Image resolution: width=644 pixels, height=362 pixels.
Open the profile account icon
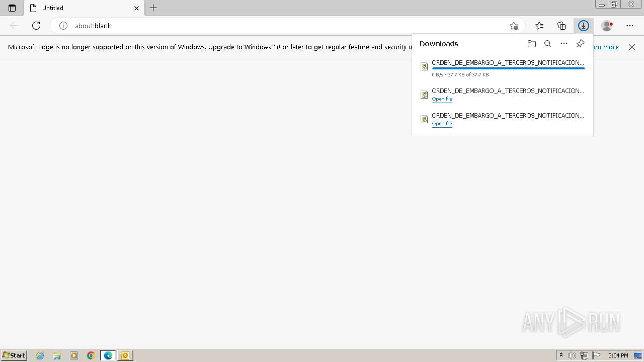point(607,26)
